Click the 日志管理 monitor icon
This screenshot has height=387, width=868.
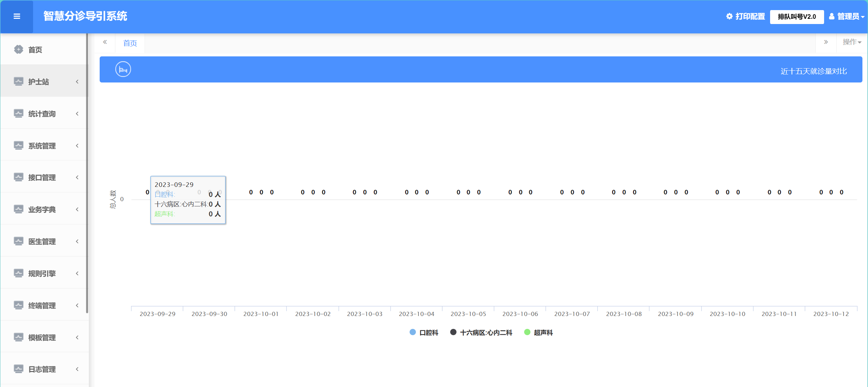(x=18, y=369)
